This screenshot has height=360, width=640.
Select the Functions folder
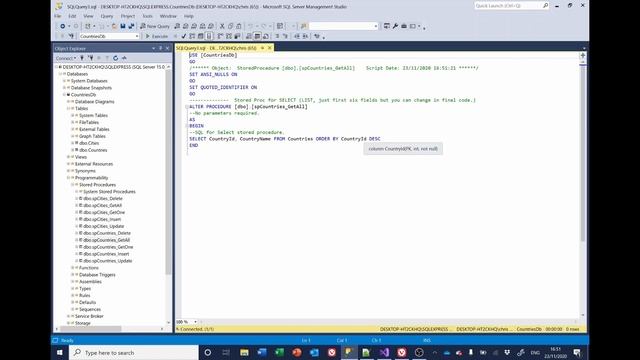[x=89, y=268]
